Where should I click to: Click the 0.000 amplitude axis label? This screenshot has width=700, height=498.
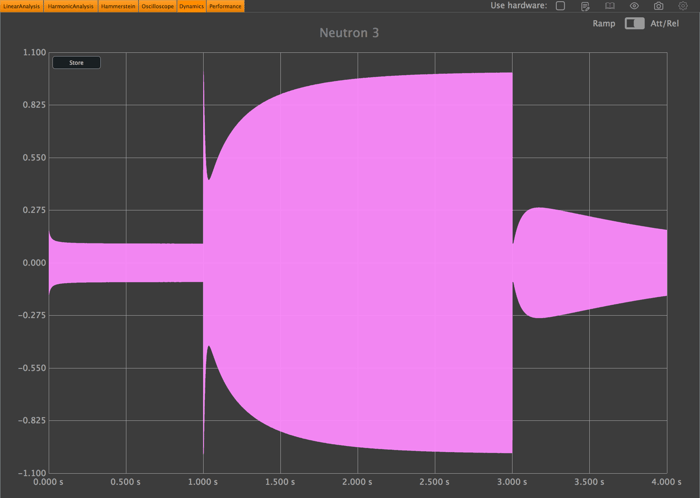coord(34,263)
